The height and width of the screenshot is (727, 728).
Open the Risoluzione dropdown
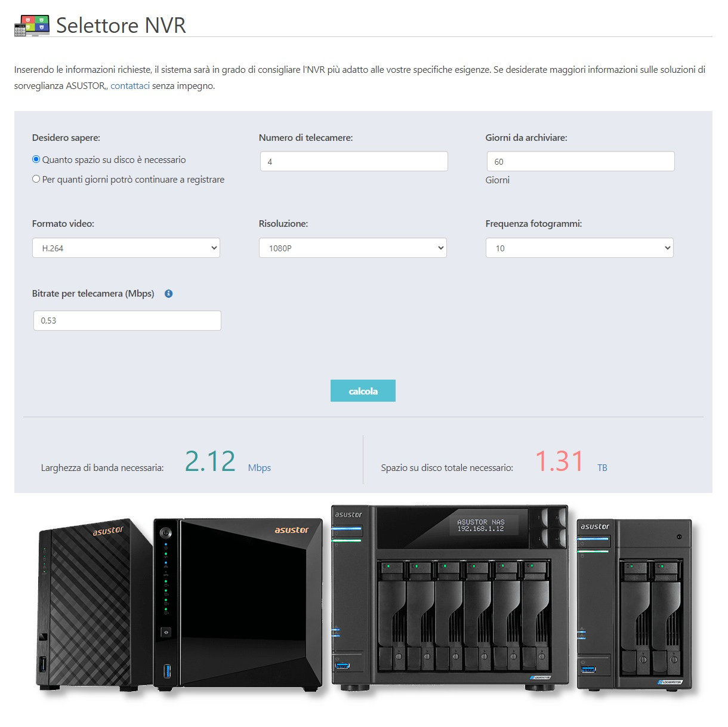pos(353,248)
